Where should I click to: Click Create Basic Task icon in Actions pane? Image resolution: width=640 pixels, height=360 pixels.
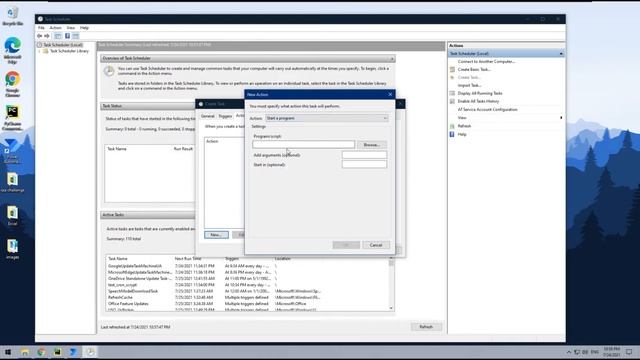(x=452, y=69)
